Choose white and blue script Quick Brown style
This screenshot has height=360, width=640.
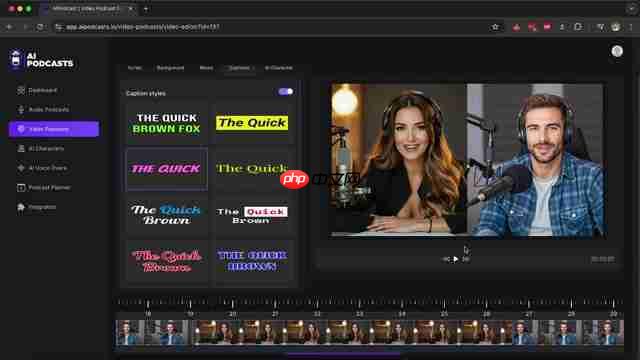(167, 215)
